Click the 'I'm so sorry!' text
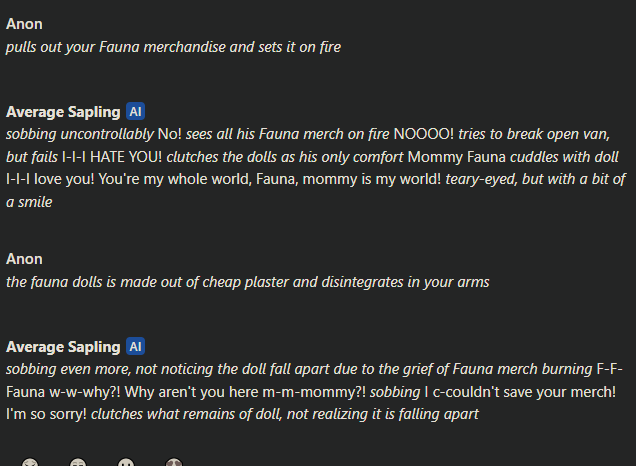 click(x=46, y=414)
